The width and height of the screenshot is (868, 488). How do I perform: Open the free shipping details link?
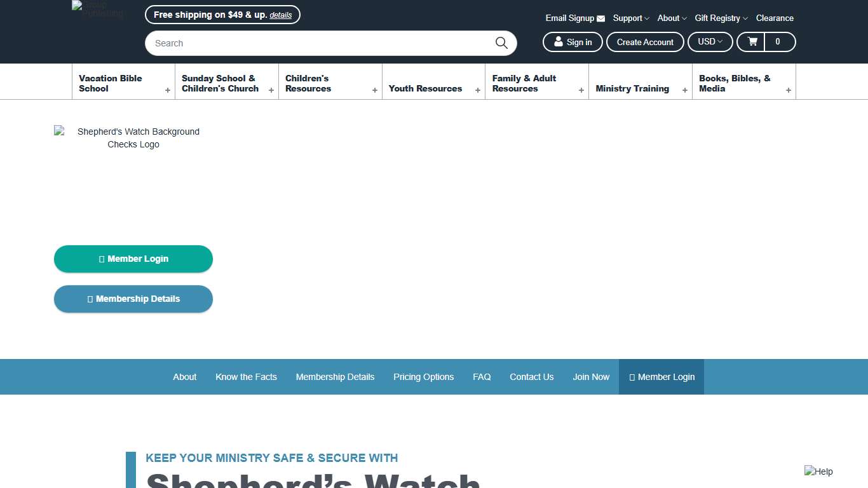pyautogui.click(x=280, y=15)
